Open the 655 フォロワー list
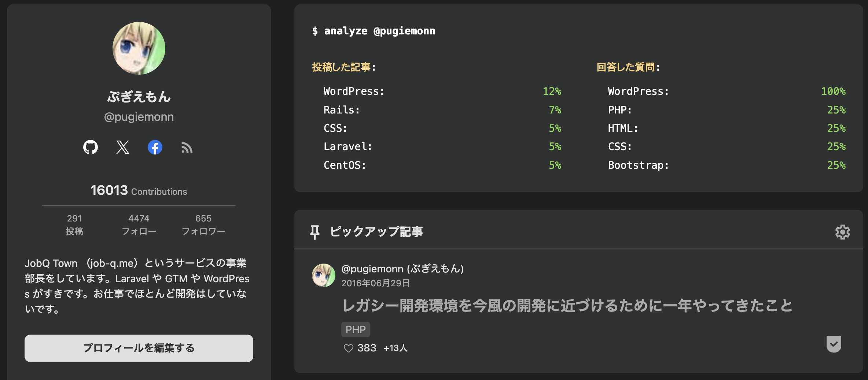Viewport: 868px width, 380px height. coord(203,224)
